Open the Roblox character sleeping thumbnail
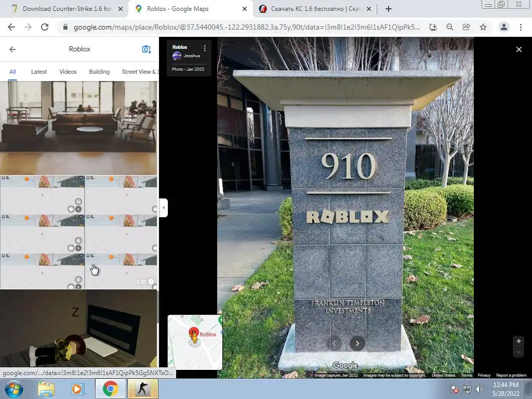Viewport: 532px width, 399px height. (78, 328)
